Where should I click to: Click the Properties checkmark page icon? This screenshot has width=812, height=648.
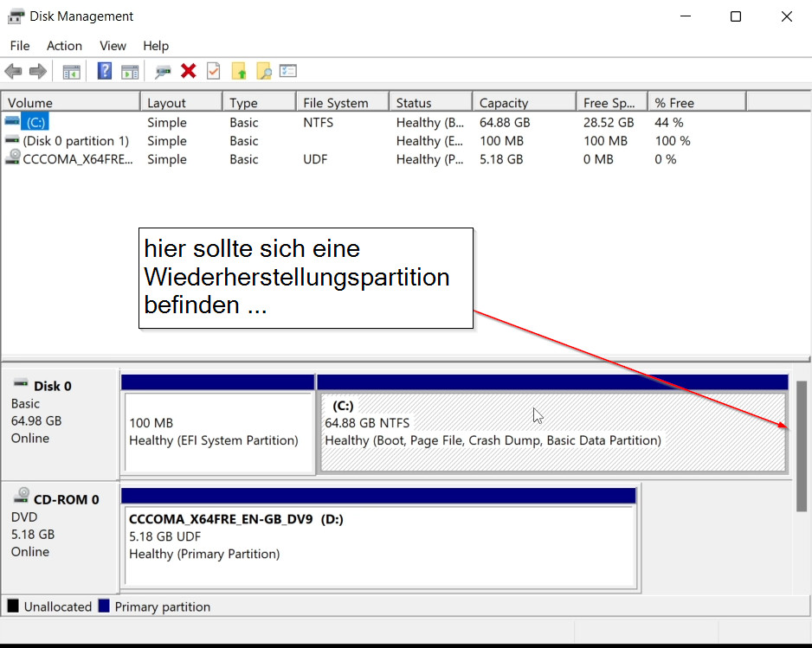(213, 72)
